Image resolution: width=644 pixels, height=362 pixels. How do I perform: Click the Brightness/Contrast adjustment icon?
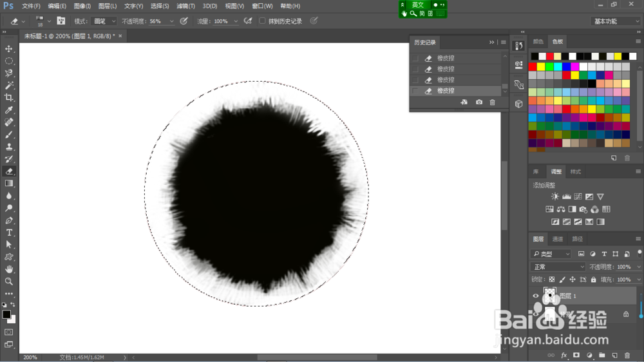(555, 196)
